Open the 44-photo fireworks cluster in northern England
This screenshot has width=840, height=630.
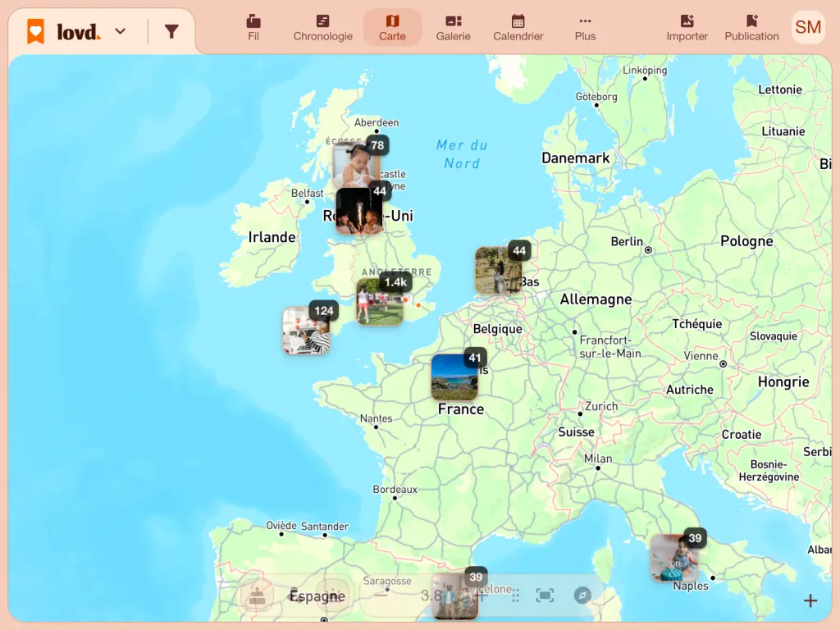pyautogui.click(x=359, y=211)
